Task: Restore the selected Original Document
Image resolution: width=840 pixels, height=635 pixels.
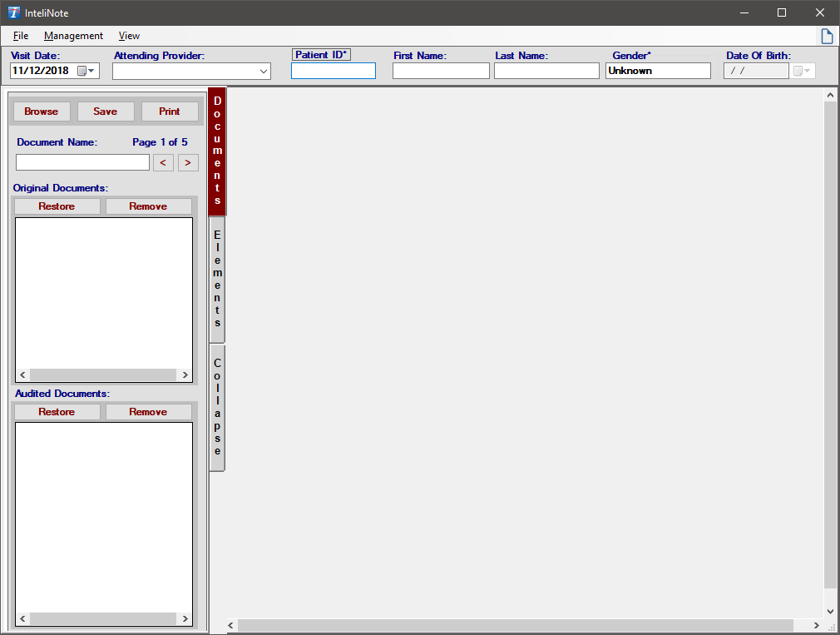Action: 57,206
